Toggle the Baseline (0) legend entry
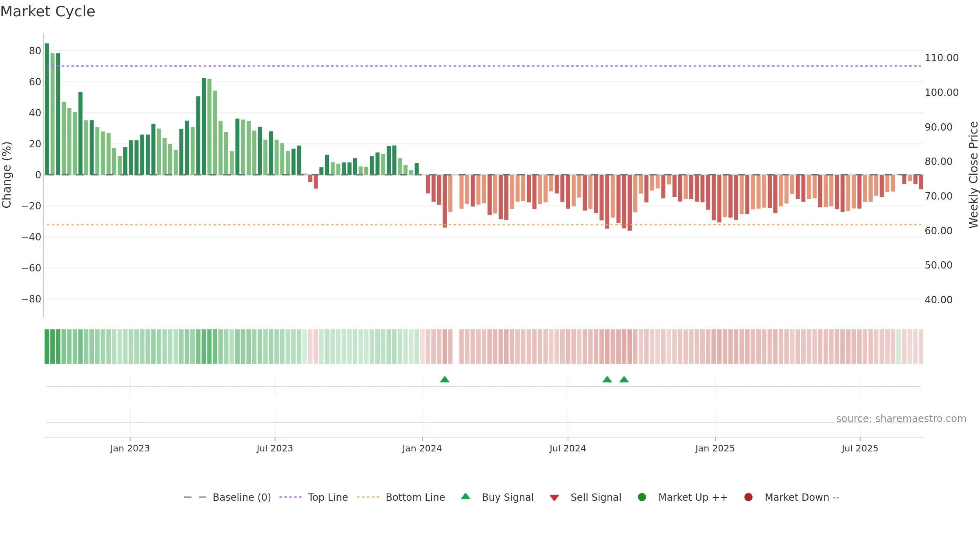This screenshot has width=980, height=551. pos(227,497)
